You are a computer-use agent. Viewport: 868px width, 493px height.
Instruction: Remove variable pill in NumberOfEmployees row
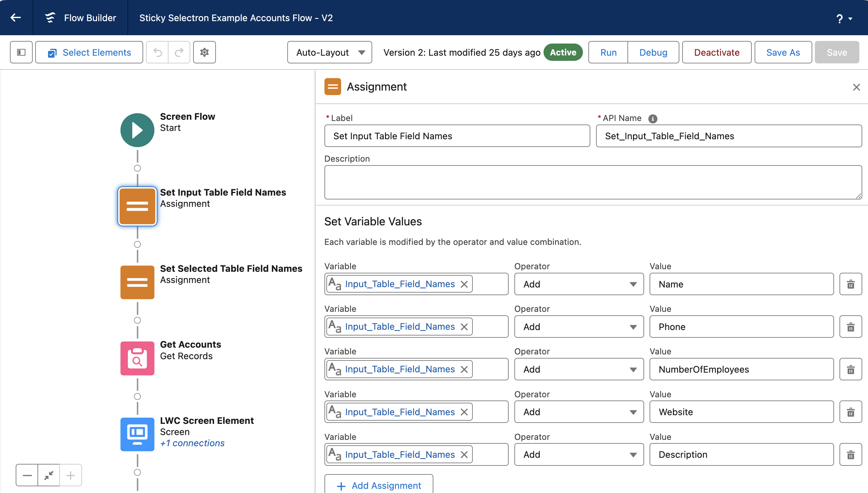coord(464,369)
